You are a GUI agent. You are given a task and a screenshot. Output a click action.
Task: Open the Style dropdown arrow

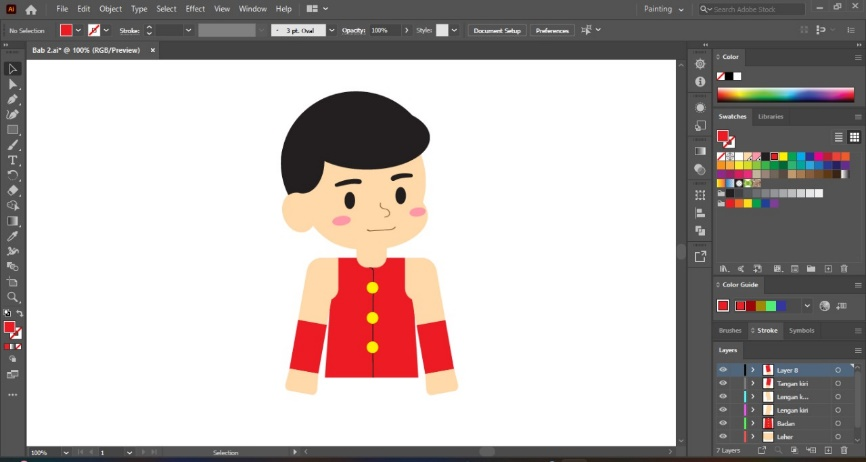click(x=455, y=30)
